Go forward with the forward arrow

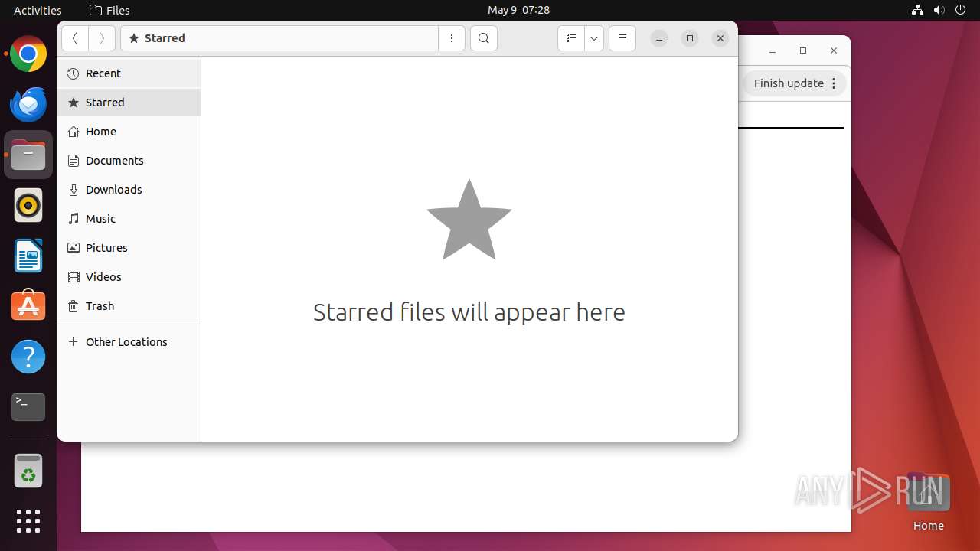[x=102, y=38]
